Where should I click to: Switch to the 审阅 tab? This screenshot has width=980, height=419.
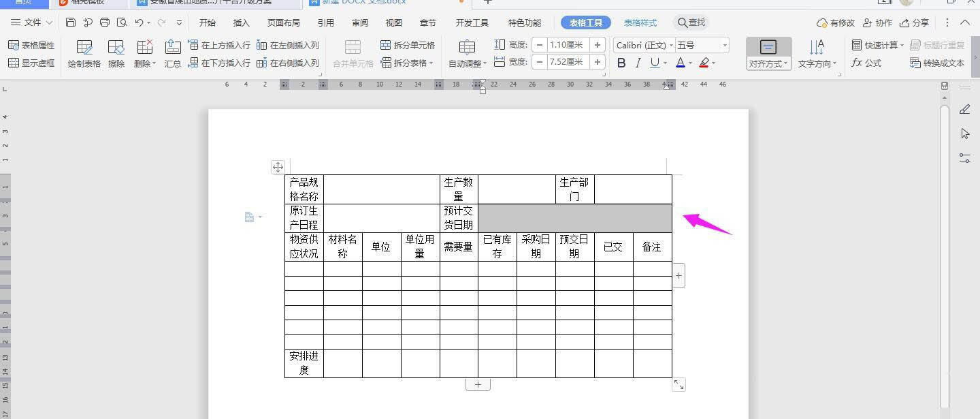tap(360, 22)
